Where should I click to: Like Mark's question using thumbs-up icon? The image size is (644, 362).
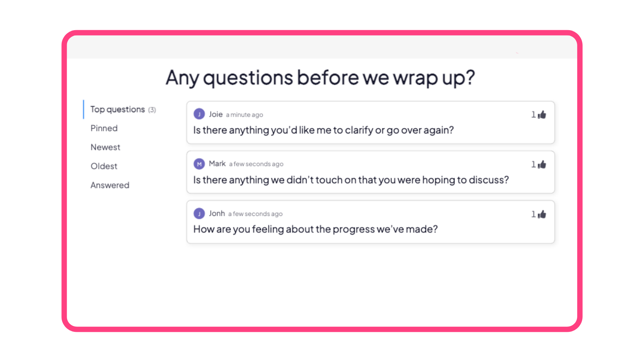pyautogui.click(x=542, y=165)
